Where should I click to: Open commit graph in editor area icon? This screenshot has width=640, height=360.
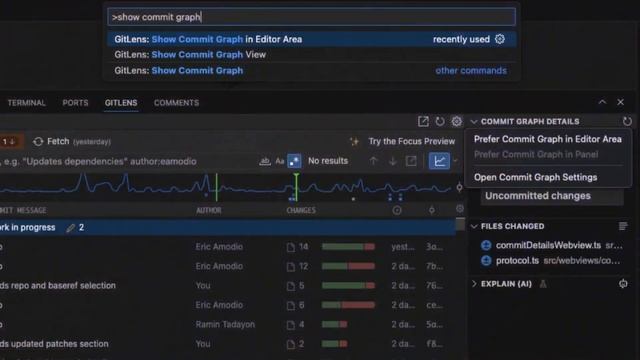tap(423, 121)
